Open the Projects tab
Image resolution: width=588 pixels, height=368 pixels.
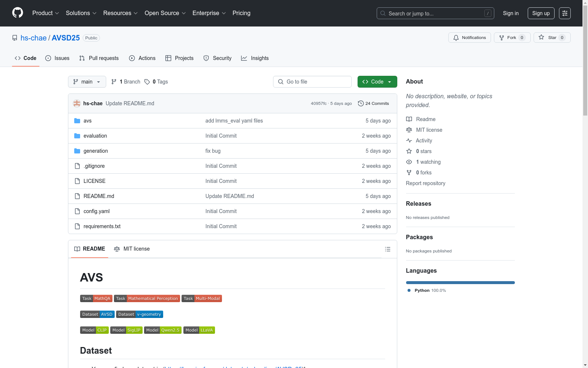pyautogui.click(x=179, y=58)
